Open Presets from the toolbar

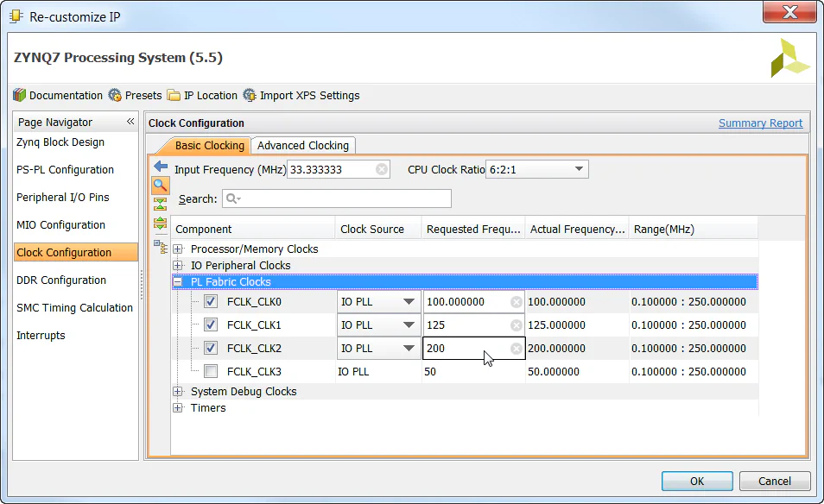point(135,96)
